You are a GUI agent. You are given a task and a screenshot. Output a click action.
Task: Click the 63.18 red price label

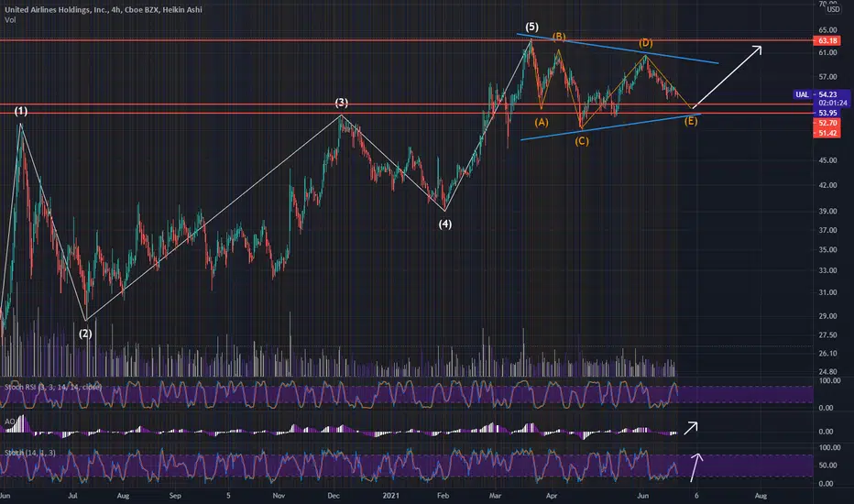[827, 41]
